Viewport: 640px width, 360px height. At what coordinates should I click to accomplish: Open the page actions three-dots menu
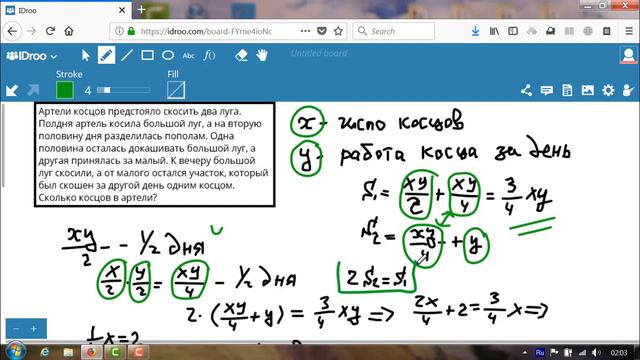point(305,31)
